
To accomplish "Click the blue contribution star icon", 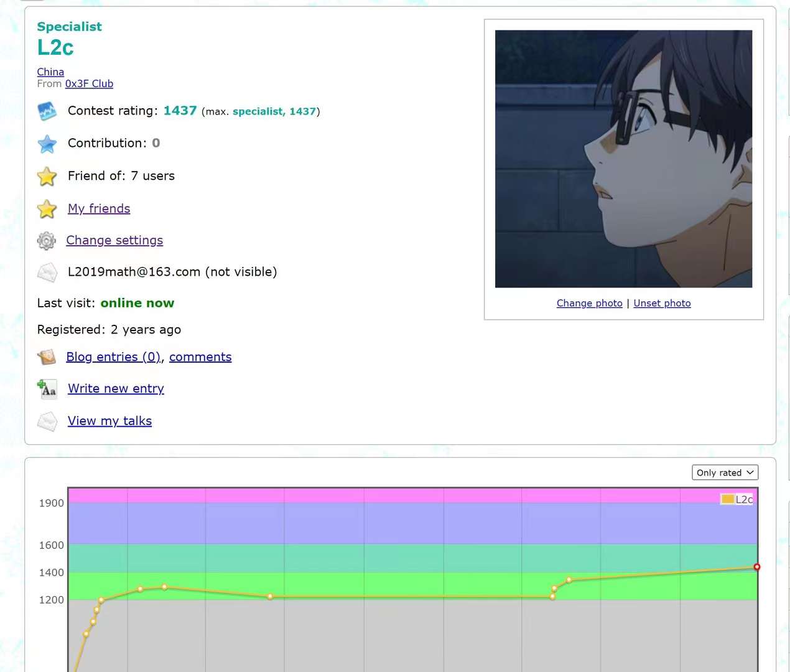I will pyautogui.click(x=47, y=144).
